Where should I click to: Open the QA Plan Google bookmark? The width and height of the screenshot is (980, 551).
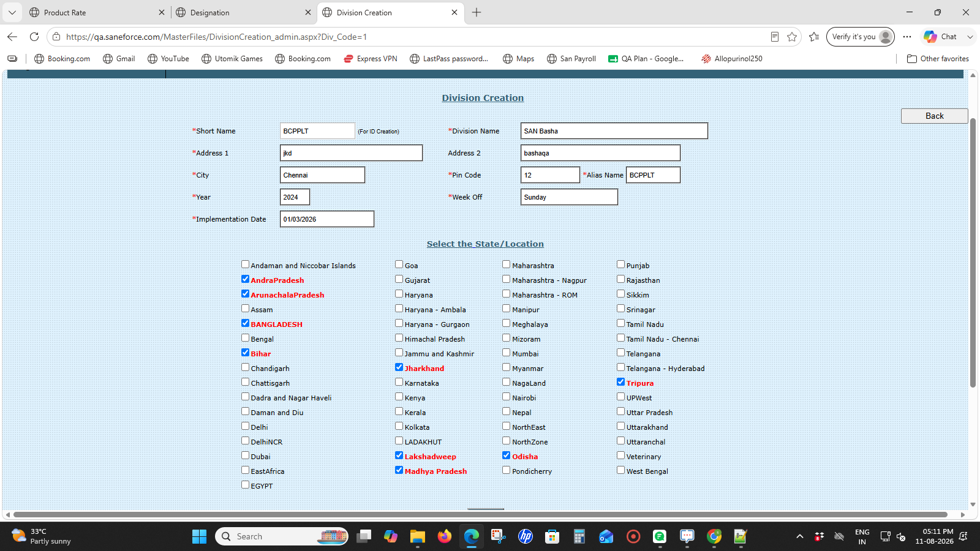point(646,59)
